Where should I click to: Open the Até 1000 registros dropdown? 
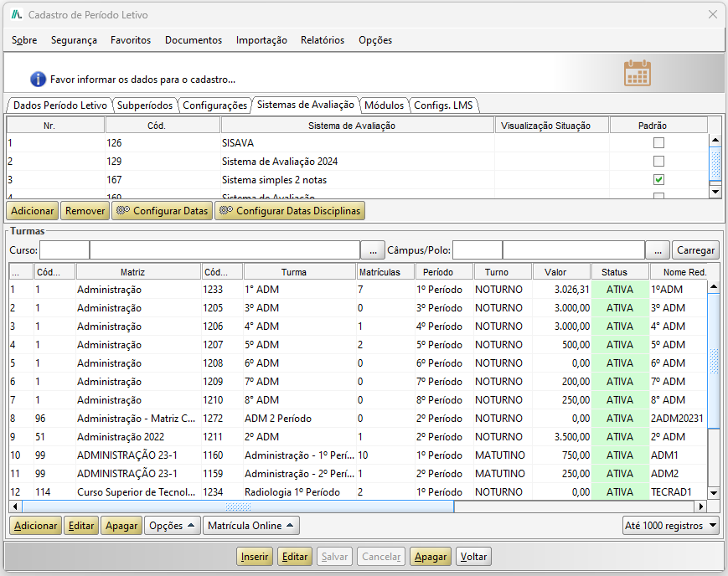[670, 526]
